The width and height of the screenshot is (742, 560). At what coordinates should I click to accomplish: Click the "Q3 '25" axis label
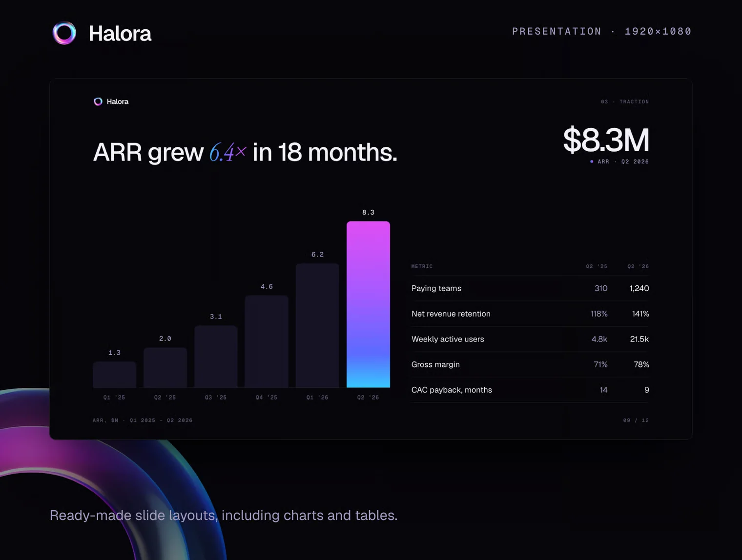pos(216,398)
